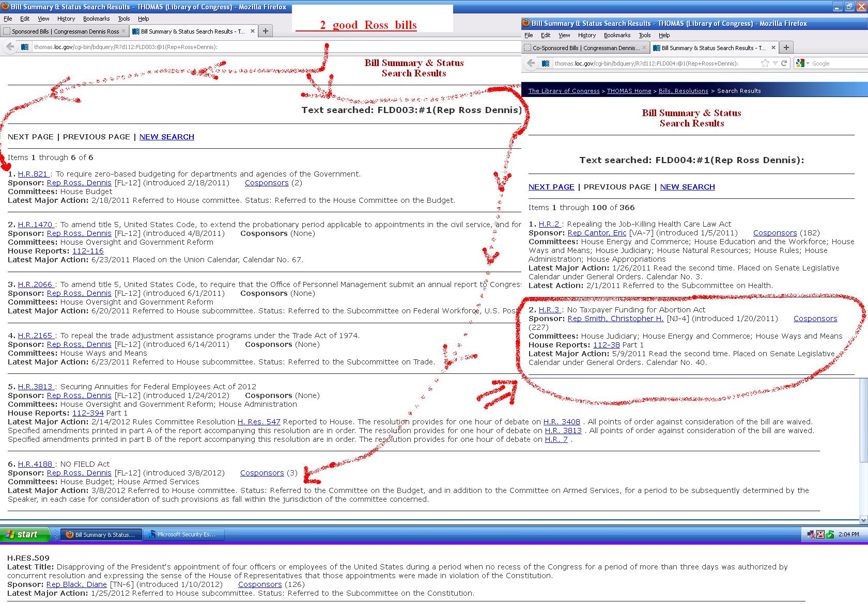Click the Google search field
The width and height of the screenshot is (868, 604).
tap(839, 63)
